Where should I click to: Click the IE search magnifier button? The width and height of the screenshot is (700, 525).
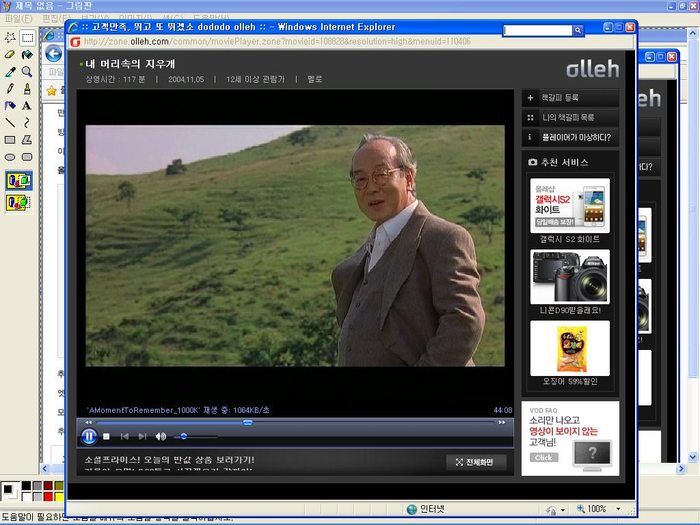pos(578,30)
